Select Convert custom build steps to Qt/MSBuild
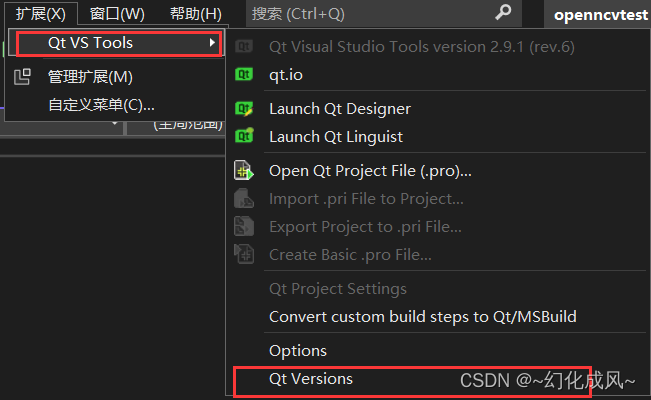 tap(423, 317)
